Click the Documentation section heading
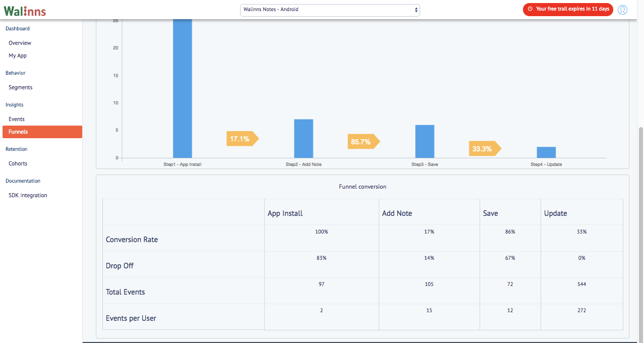 (x=23, y=181)
